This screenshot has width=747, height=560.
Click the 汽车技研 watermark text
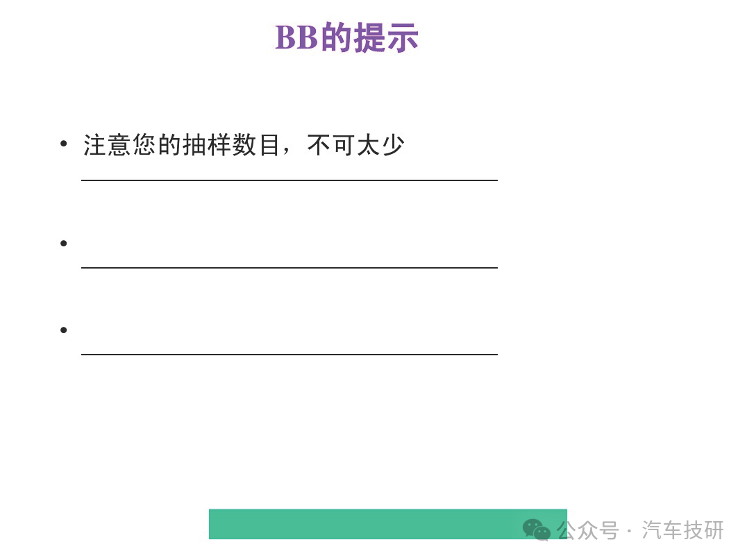(x=682, y=530)
